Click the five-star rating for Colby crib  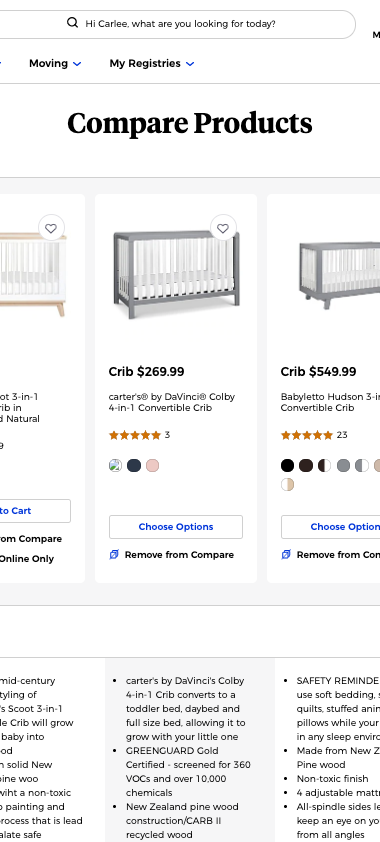135,435
